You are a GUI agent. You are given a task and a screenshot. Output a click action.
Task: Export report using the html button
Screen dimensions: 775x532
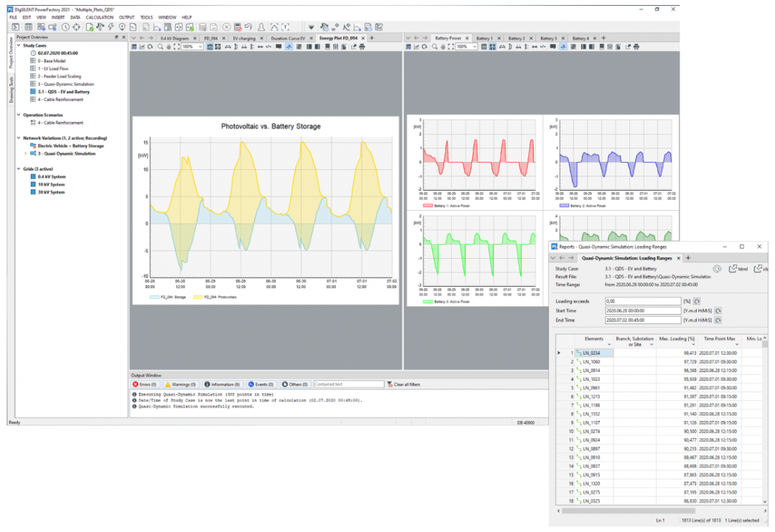pyautogui.click(x=738, y=269)
